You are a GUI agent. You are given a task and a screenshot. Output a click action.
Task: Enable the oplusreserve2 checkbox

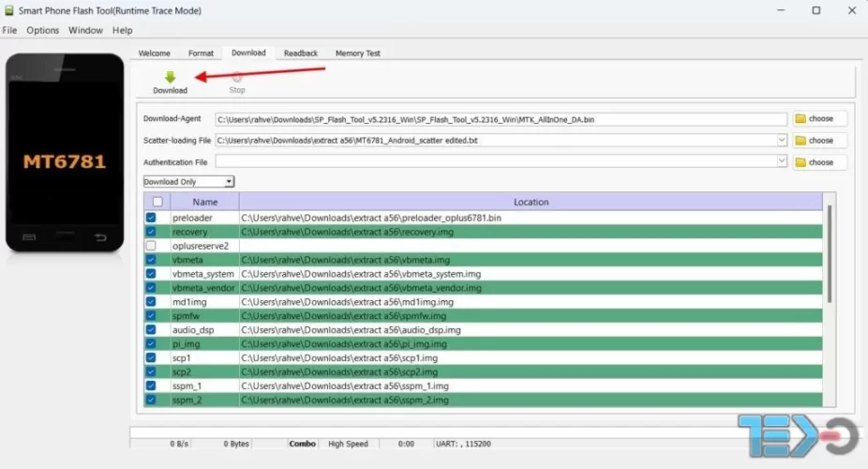[151, 246]
